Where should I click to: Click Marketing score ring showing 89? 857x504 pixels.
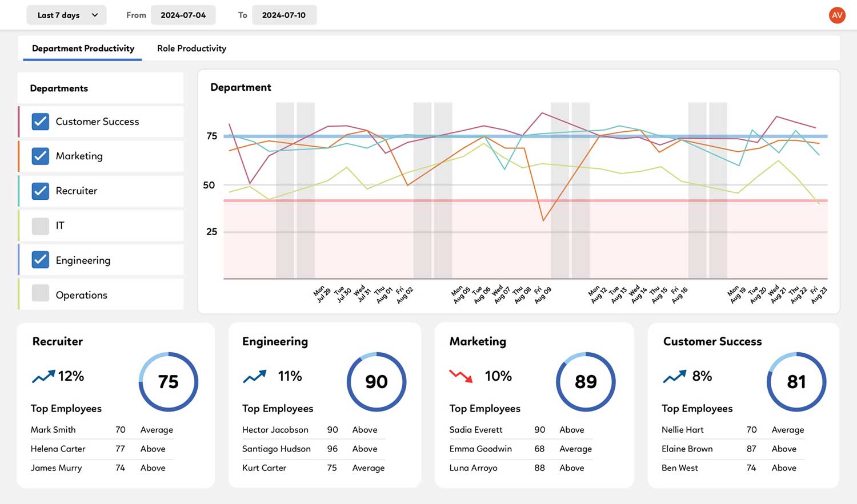(586, 382)
